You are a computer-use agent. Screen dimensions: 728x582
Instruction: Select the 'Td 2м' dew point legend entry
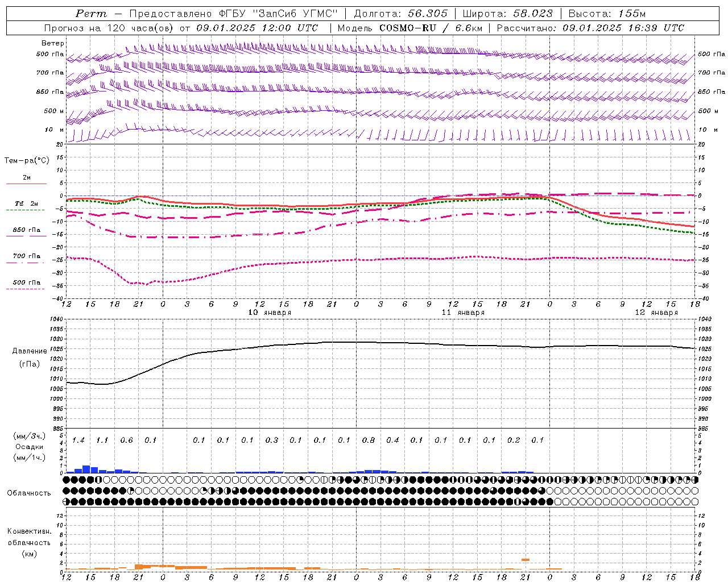(x=26, y=204)
